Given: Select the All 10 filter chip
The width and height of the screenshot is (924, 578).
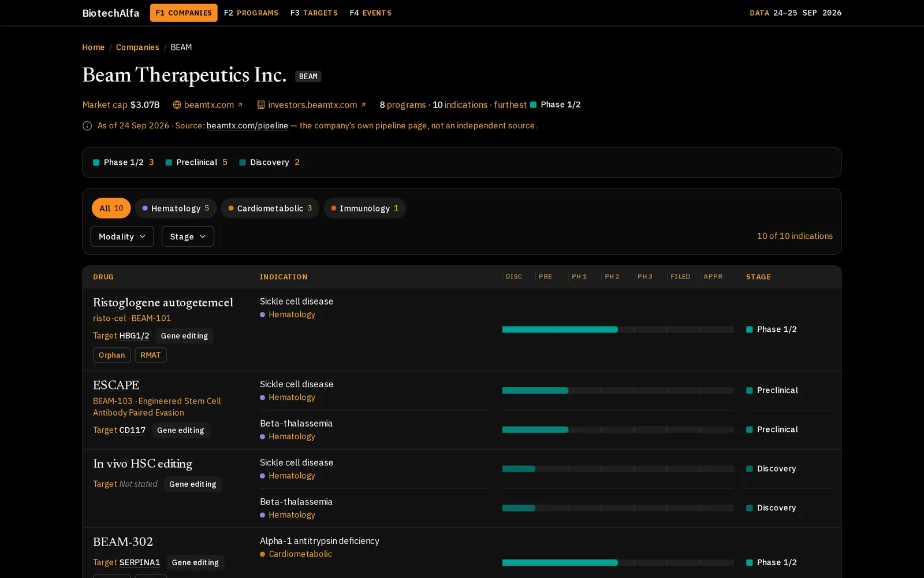Looking at the screenshot, I should [x=111, y=208].
